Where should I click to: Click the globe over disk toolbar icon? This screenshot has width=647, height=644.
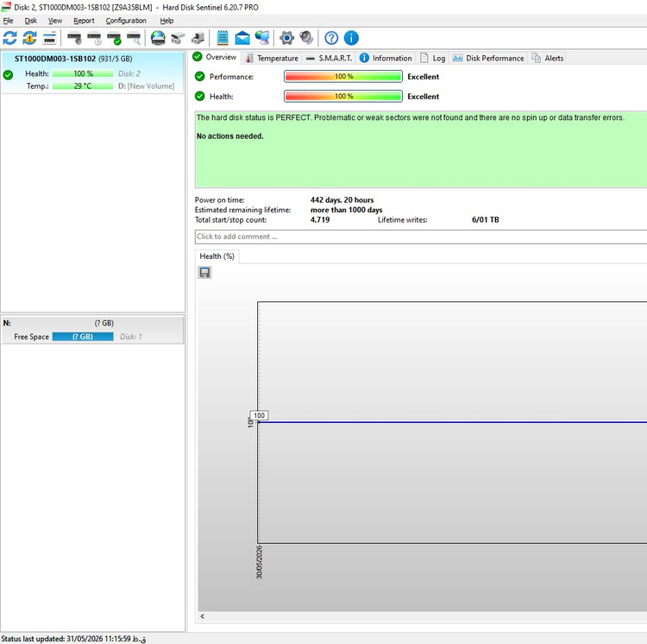point(158,38)
